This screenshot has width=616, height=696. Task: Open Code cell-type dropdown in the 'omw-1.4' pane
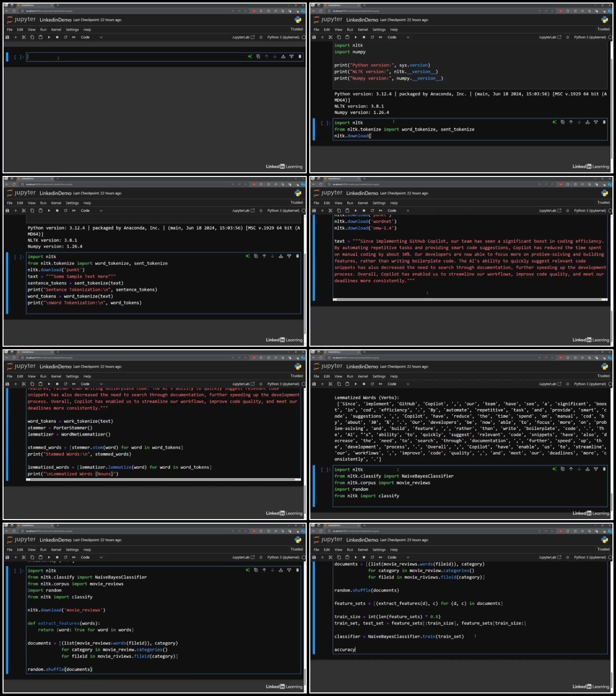click(x=398, y=210)
